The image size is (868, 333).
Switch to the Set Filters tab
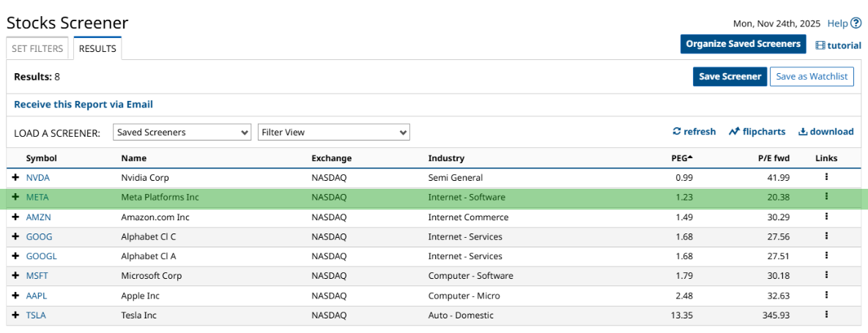click(39, 49)
